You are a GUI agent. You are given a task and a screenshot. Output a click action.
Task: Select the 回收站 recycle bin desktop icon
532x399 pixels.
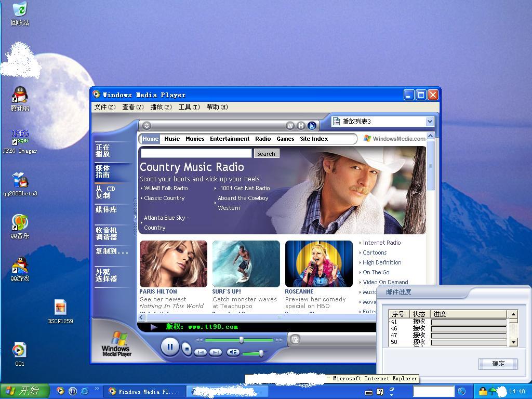[20, 14]
